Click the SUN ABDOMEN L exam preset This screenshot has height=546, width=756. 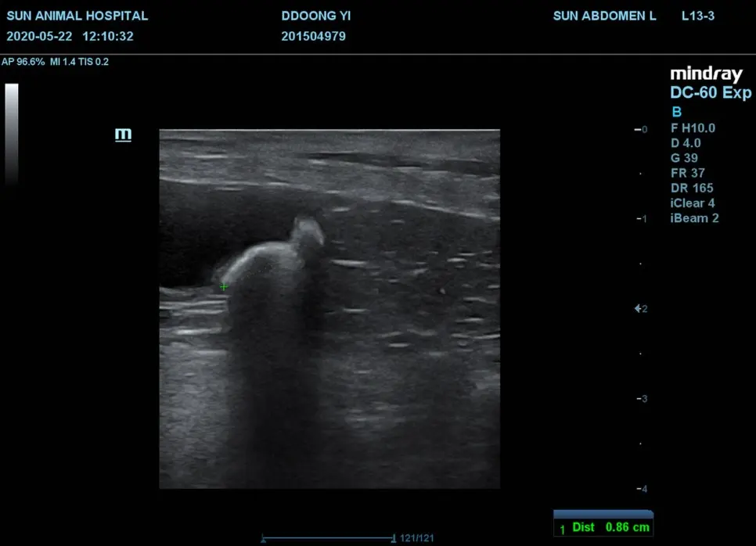(605, 16)
